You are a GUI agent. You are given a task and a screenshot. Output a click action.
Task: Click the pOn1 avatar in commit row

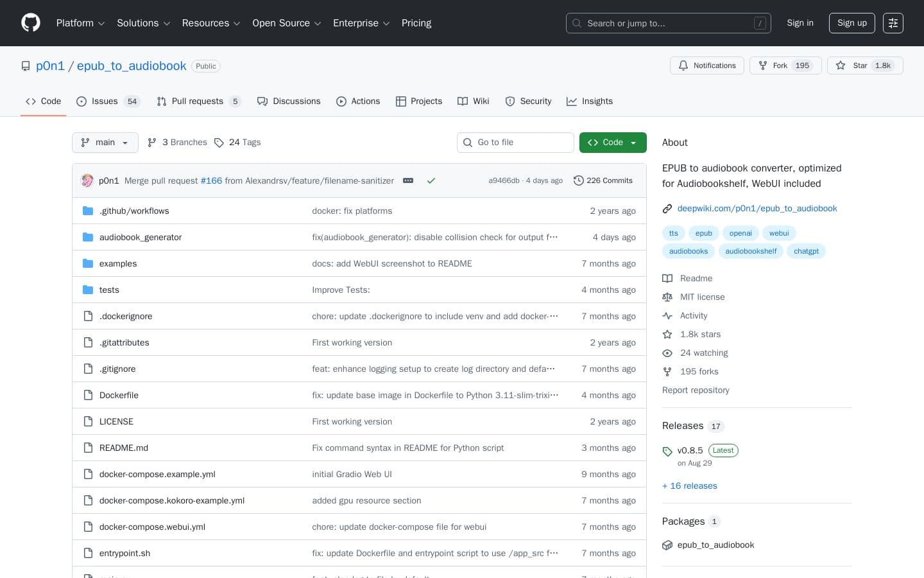pos(87,180)
